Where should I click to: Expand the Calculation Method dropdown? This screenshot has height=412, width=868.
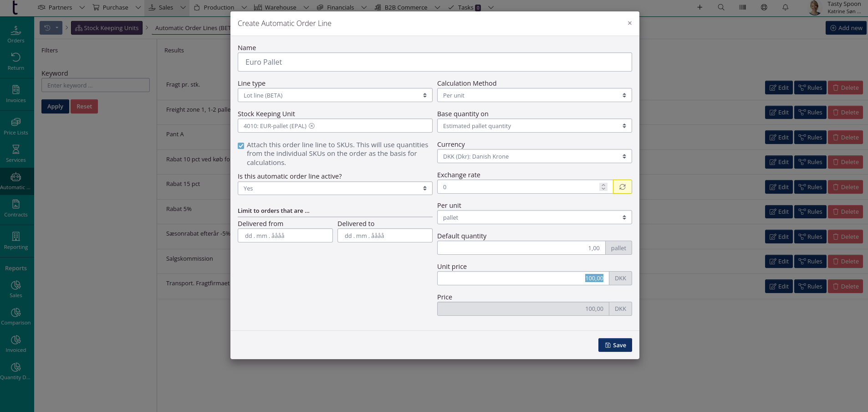click(x=534, y=95)
